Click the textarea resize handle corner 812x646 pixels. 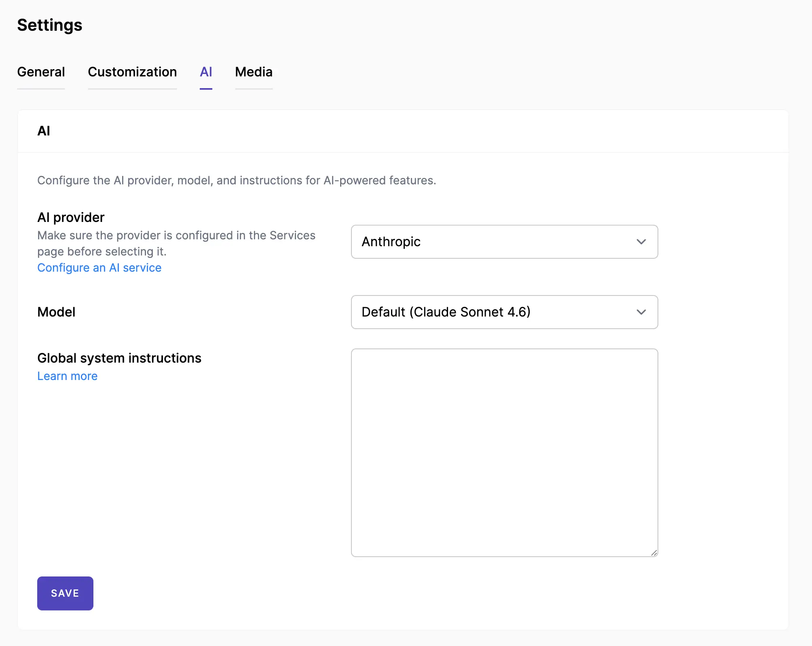[654, 553]
